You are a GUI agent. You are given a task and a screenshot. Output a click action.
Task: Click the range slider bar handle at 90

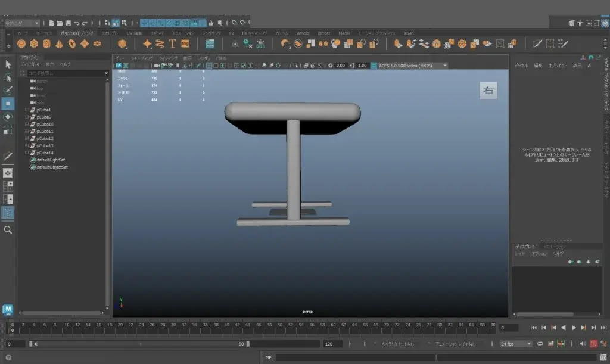pyautogui.click(x=248, y=344)
